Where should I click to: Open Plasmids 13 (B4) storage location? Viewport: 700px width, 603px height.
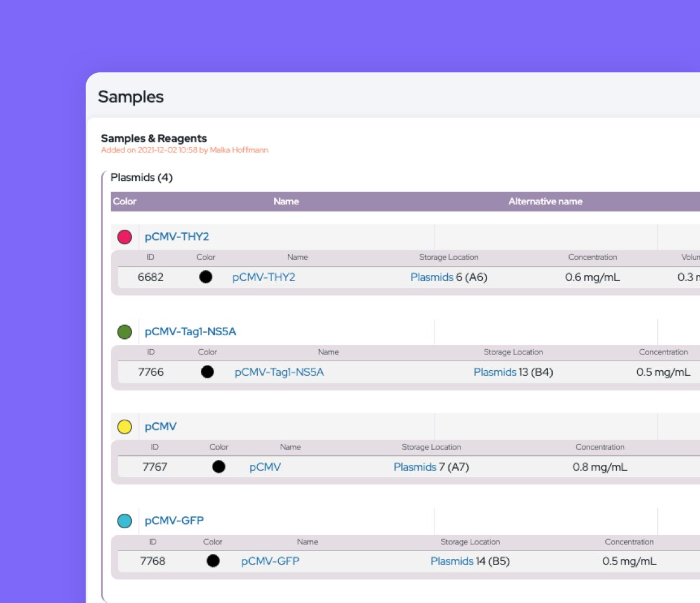point(495,372)
